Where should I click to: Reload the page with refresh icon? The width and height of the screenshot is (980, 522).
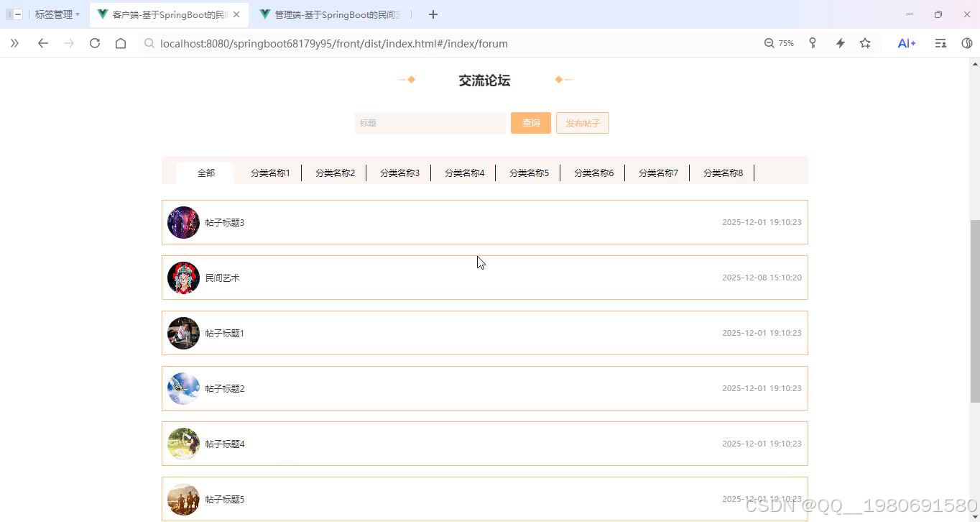click(95, 43)
